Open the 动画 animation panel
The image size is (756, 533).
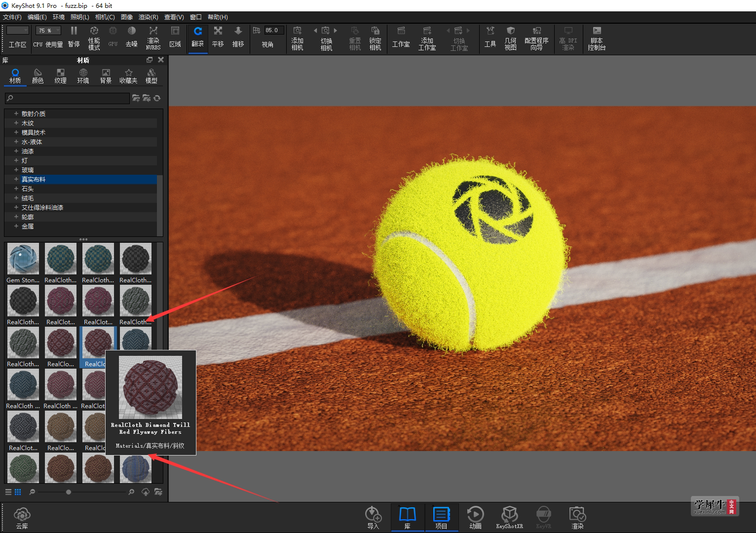(x=475, y=518)
